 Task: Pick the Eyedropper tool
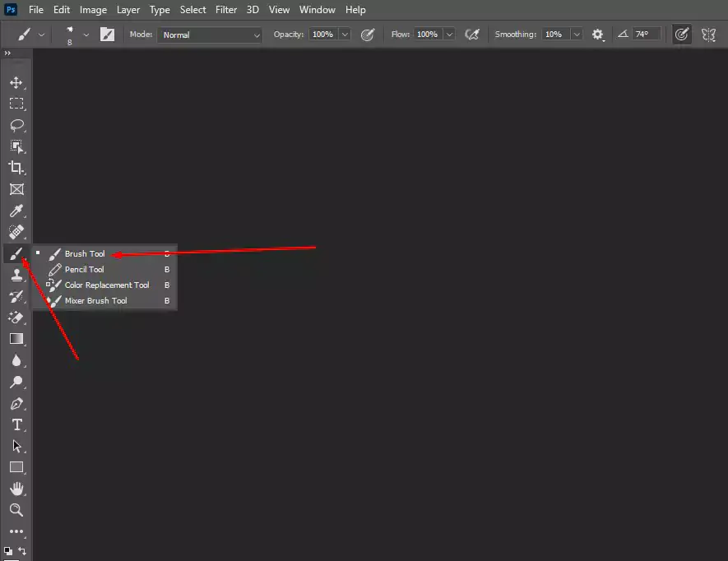pyautogui.click(x=16, y=211)
